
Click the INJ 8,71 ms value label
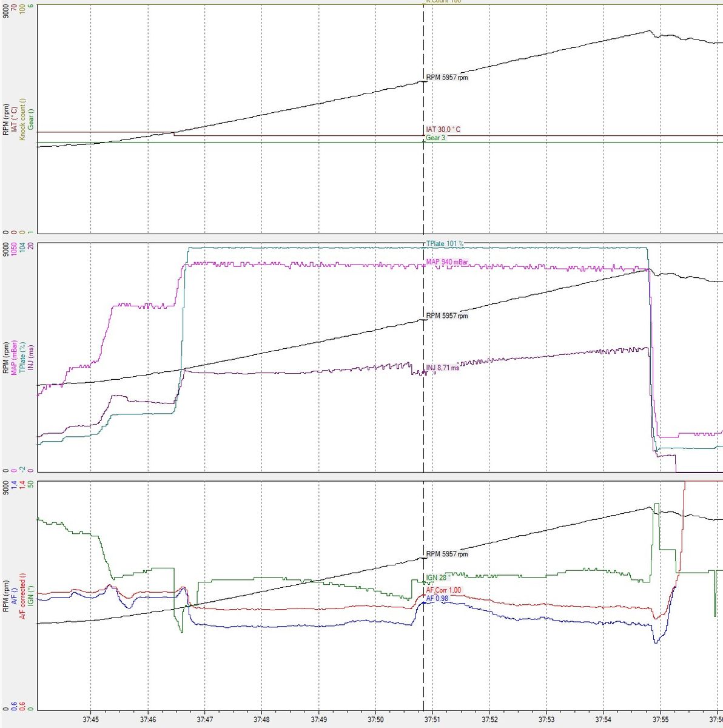coord(442,368)
